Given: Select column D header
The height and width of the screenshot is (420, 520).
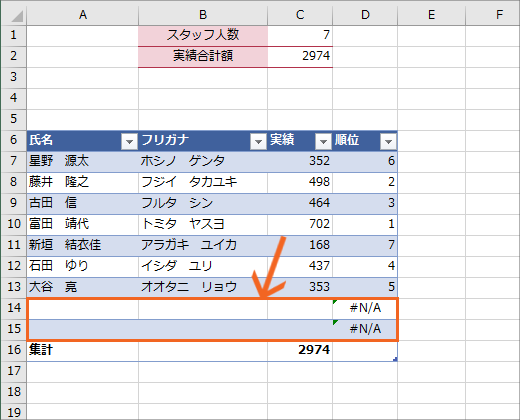Looking at the screenshot, I should click(365, 15).
